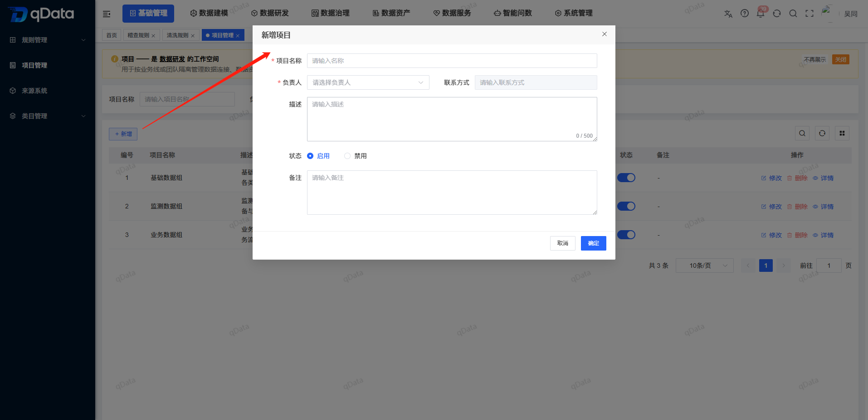Click the + 新增 button
This screenshot has height=420, width=868.
[123, 134]
